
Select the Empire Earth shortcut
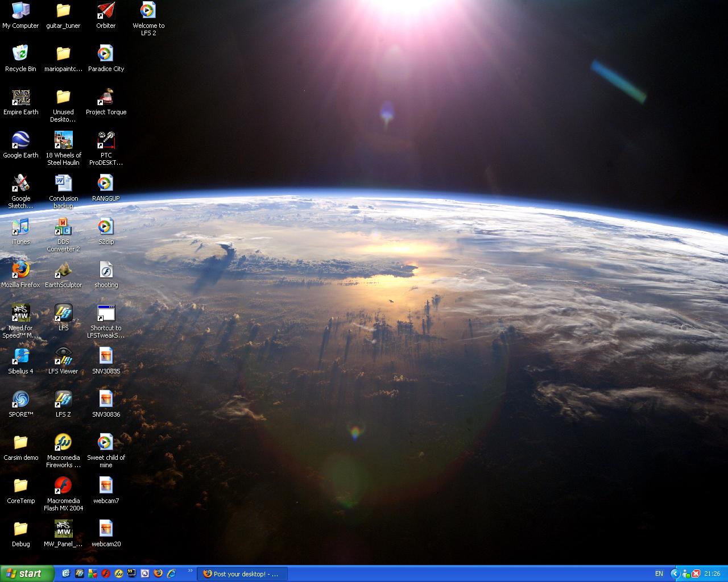[x=20, y=102]
